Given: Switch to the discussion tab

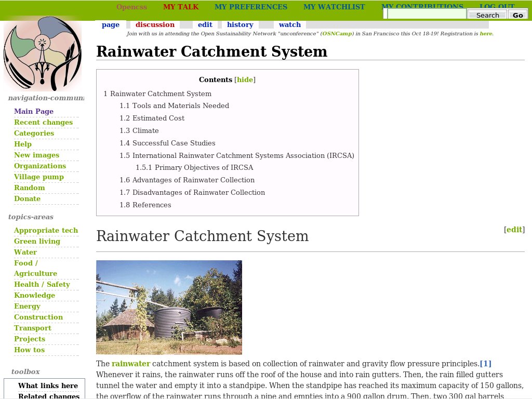Looking at the screenshot, I should pyautogui.click(x=155, y=24).
